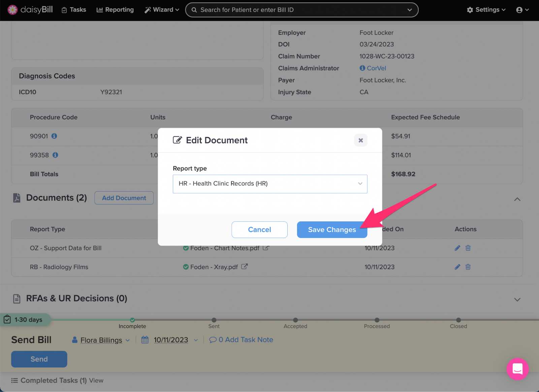View Completed Tasks
The image size is (539, 392).
tap(96, 380)
